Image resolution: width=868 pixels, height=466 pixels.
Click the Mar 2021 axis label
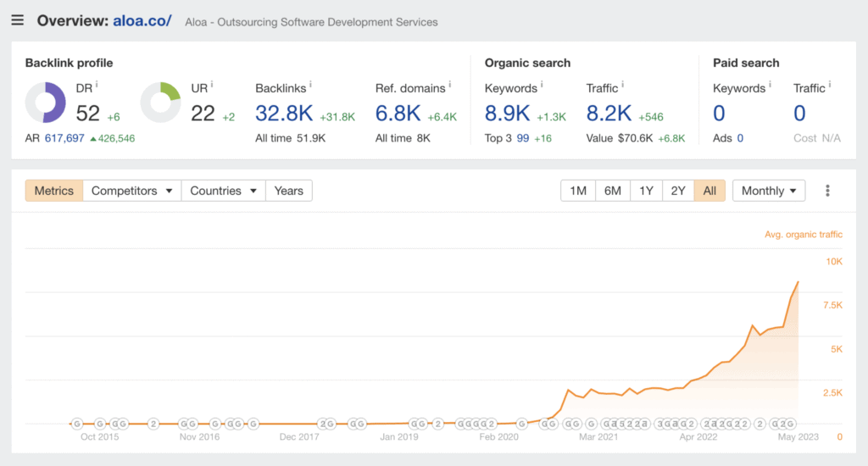[598, 436]
